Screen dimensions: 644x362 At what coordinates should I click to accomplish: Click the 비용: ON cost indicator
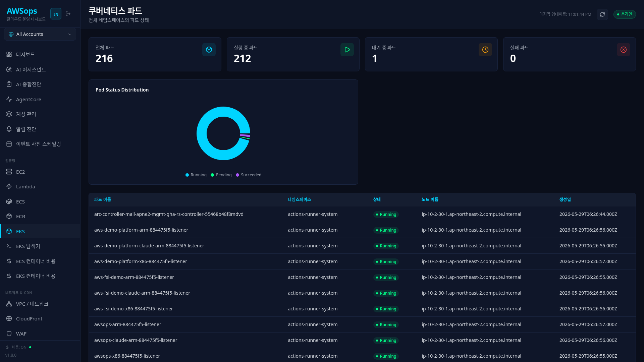click(x=19, y=347)
